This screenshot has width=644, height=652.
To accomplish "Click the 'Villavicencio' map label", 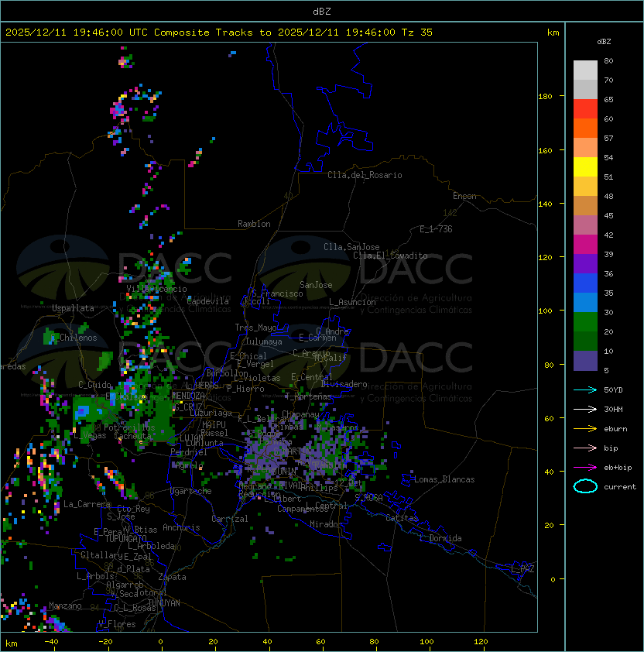I will tap(156, 289).
